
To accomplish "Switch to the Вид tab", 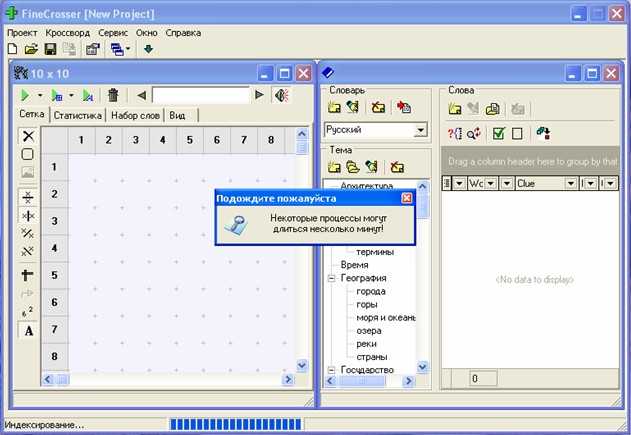I will pyautogui.click(x=177, y=115).
